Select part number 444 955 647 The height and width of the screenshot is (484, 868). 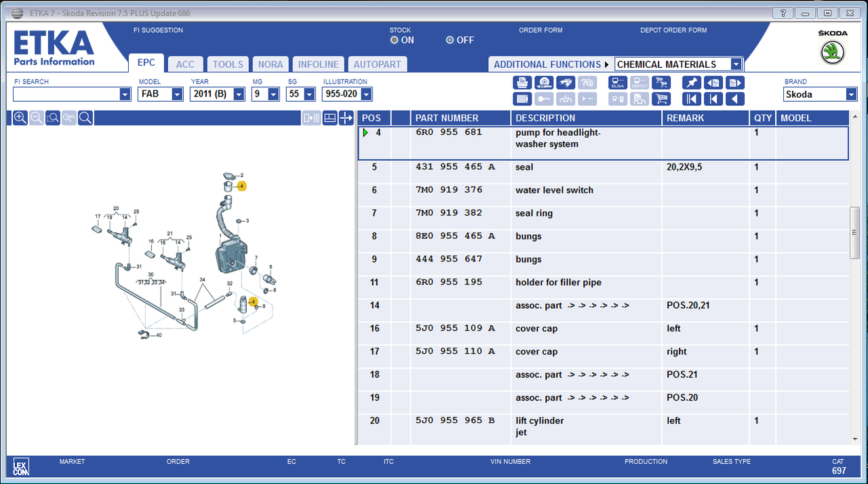(x=448, y=259)
